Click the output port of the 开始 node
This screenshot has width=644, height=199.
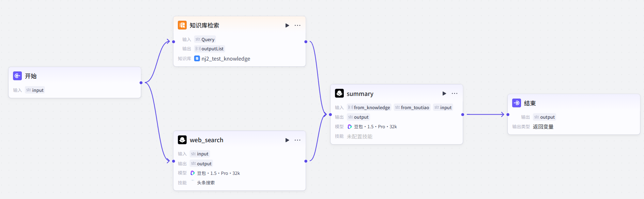click(x=141, y=83)
